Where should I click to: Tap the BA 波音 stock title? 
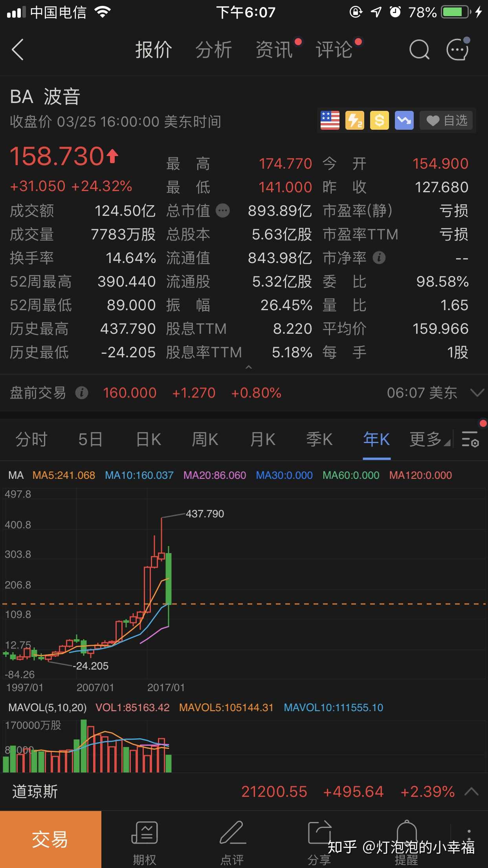[x=45, y=96]
